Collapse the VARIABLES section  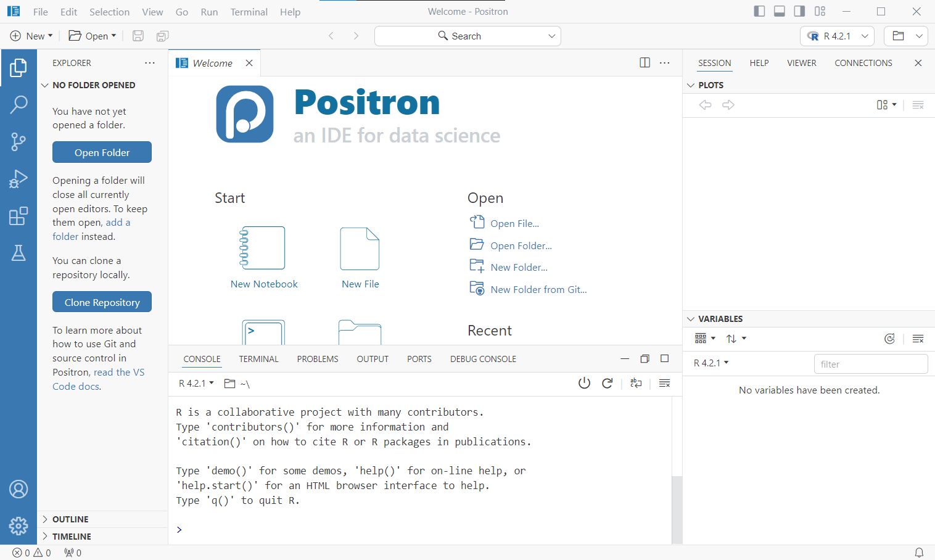pyautogui.click(x=809, y=319)
